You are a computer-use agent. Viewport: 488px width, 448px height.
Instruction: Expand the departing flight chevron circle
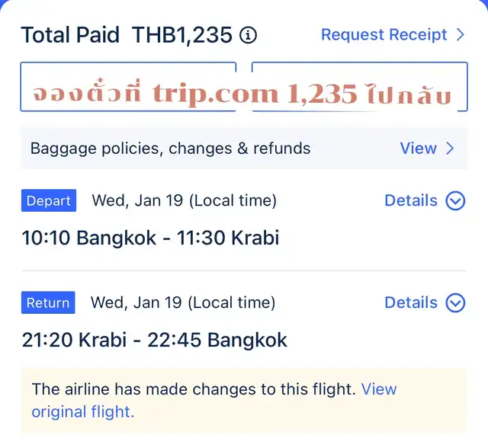click(455, 201)
